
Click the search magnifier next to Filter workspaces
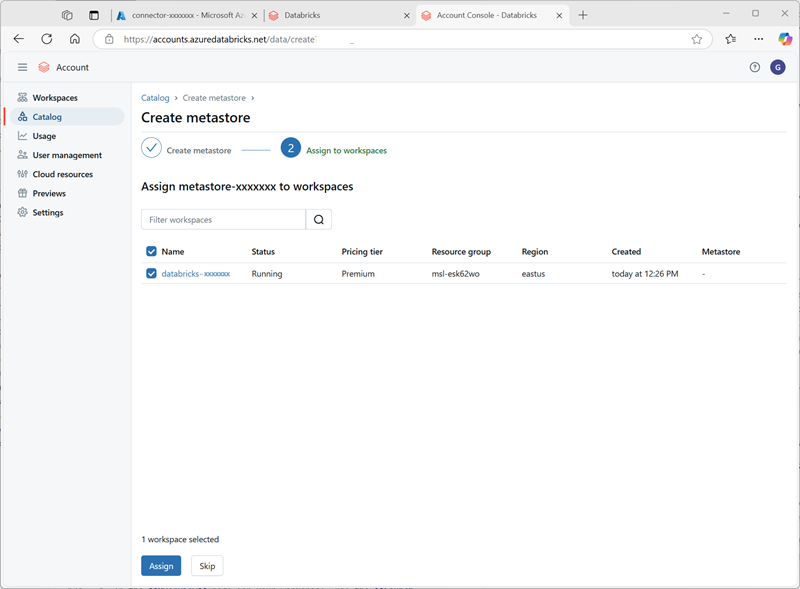319,219
